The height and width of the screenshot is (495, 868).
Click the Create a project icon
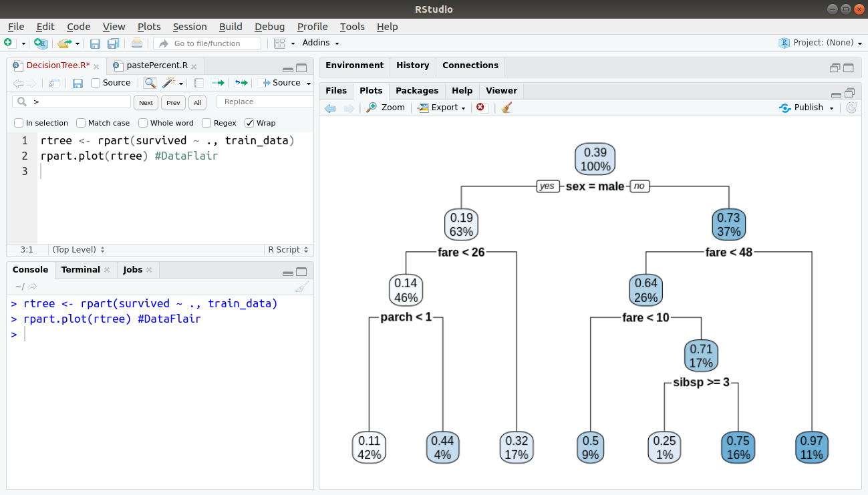41,43
